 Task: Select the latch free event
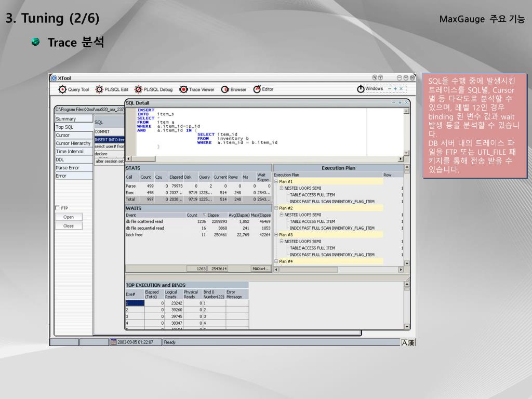198,235
